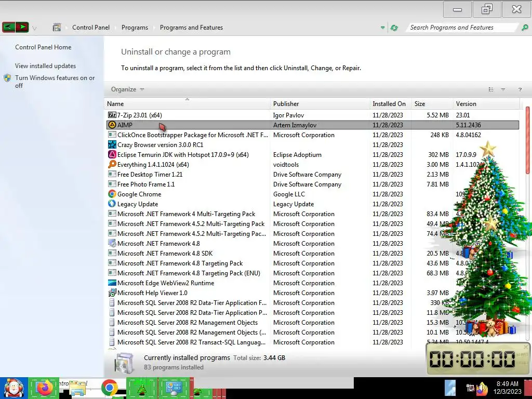Select Free Photo Frame 1.1 row
Viewport: 532px width, 399px height.
312,184
